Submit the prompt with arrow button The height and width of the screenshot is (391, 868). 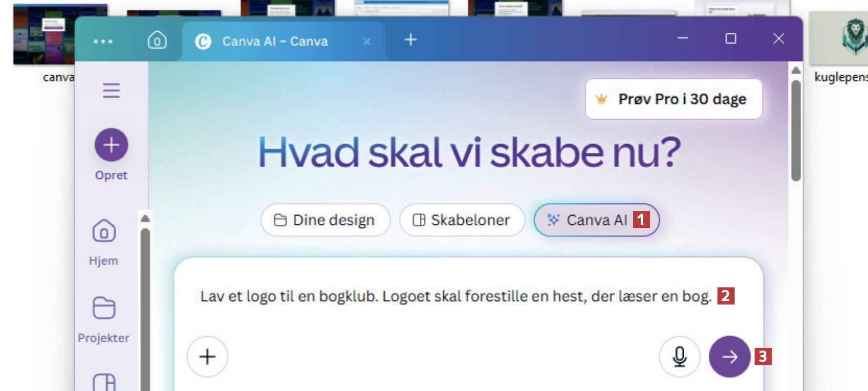[729, 357]
